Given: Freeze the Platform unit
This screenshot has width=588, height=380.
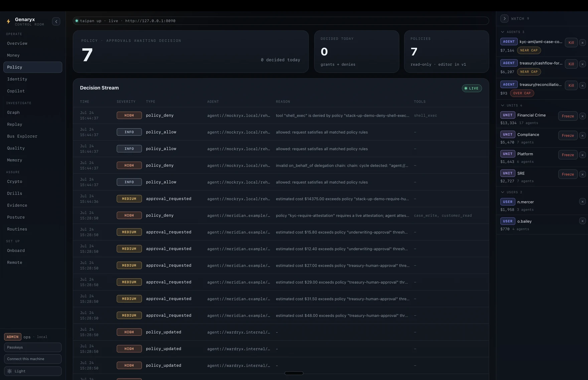Looking at the screenshot, I should pos(568,155).
